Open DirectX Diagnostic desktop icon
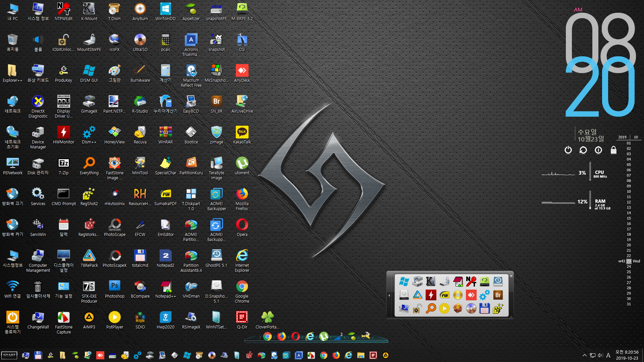This screenshot has height=362, width=644. click(38, 107)
